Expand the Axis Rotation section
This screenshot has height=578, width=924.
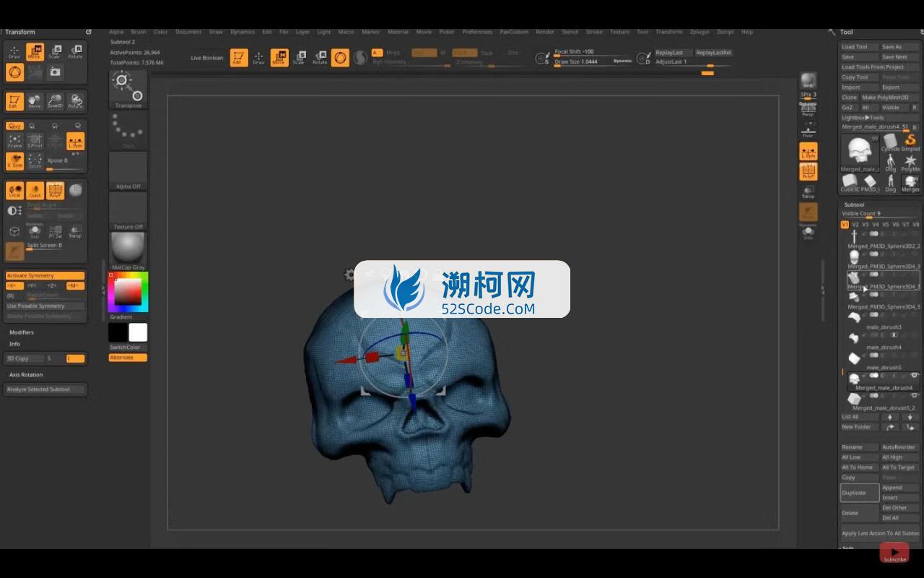(26, 375)
